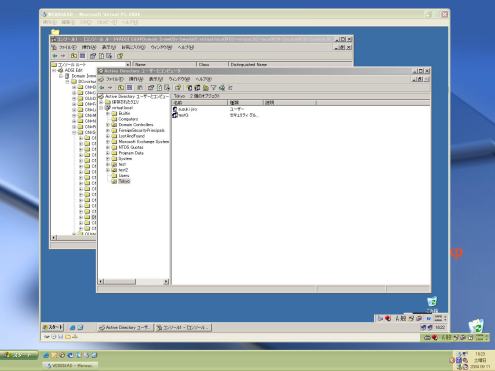The width and height of the screenshot is (495, 371).
Task: Click Virtual PC button on host taskbar
Action: pyautogui.click(x=71, y=366)
